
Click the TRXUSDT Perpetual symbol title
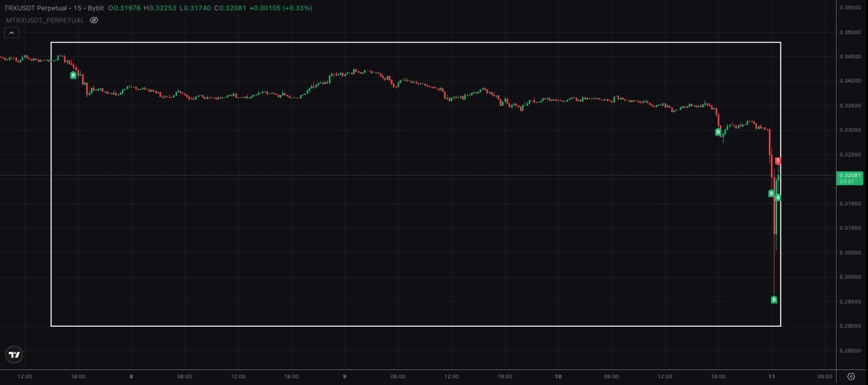click(38, 8)
